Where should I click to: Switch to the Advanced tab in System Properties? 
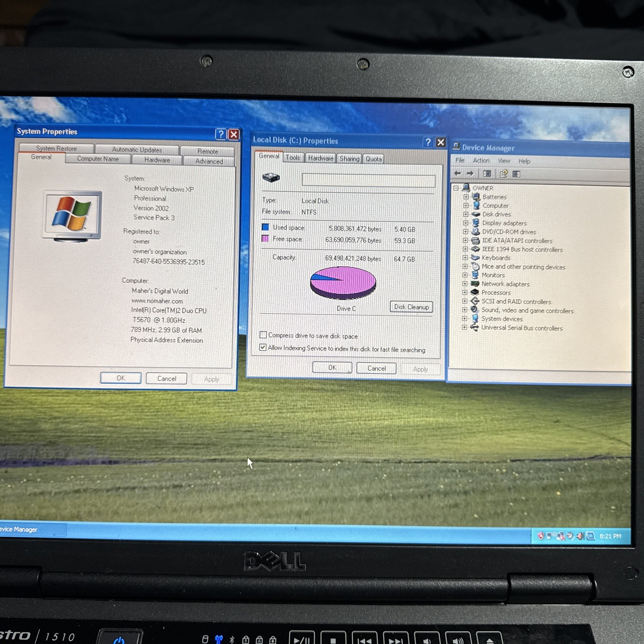pyautogui.click(x=209, y=161)
